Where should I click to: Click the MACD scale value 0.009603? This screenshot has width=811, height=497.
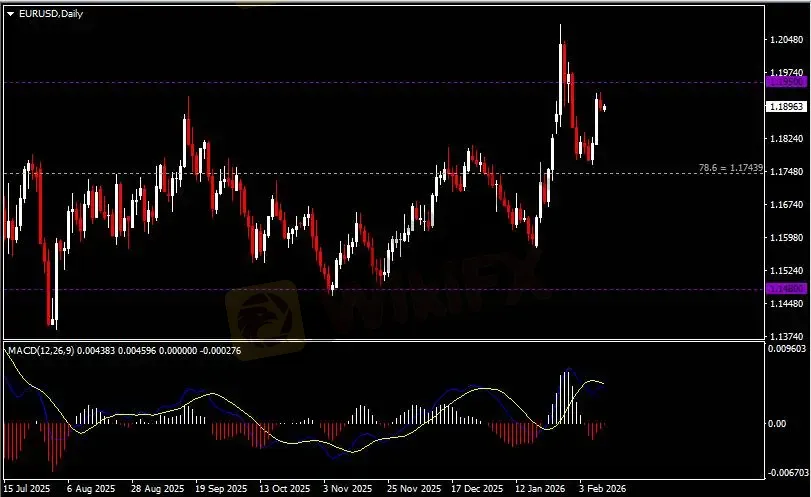(x=787, y=349)
